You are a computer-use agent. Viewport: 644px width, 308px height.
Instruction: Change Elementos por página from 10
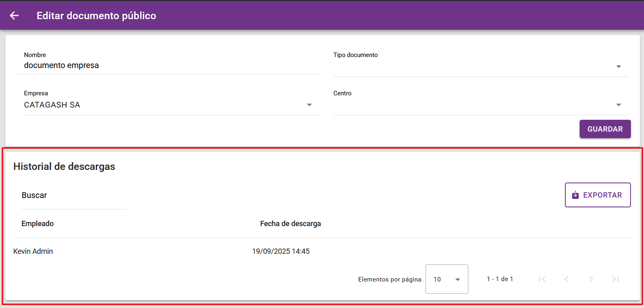coord(447,279)
